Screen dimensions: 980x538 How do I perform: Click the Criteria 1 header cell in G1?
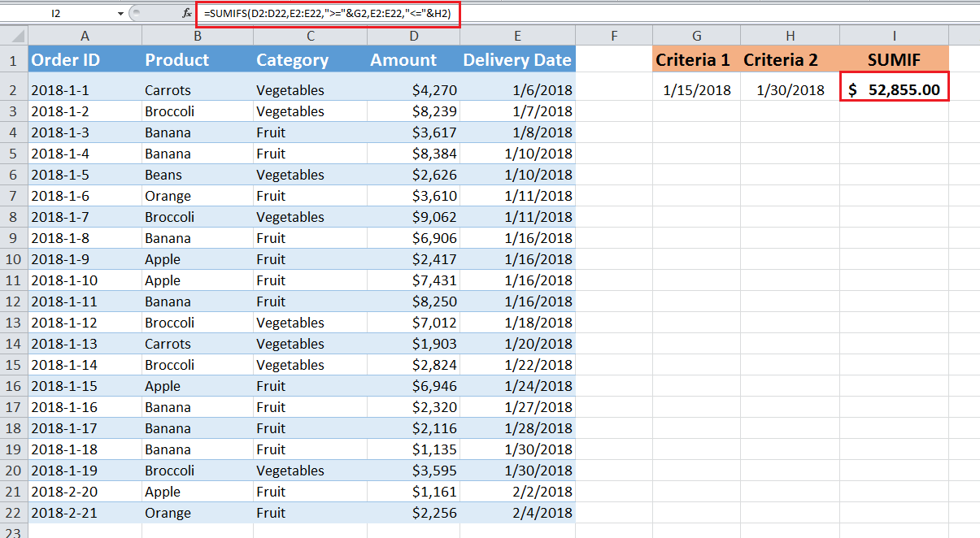click(696, 59)
